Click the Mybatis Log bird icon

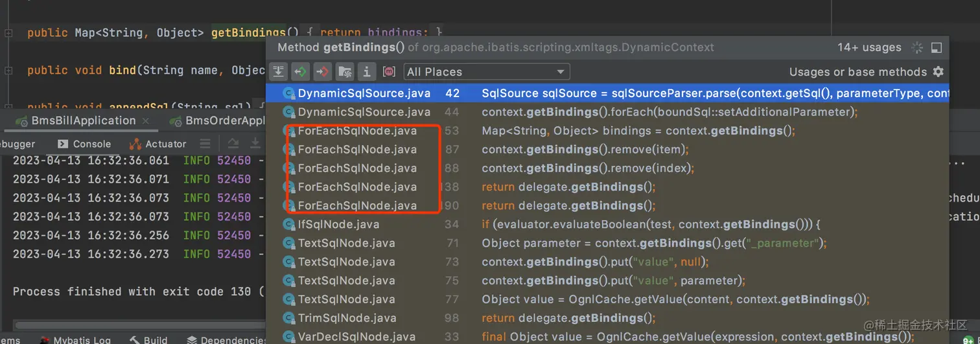tap(45, 340)
